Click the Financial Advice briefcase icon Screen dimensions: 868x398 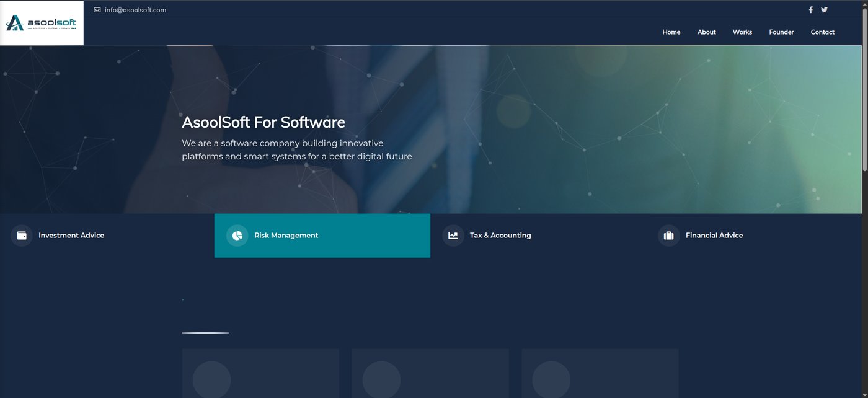(669, 236)
